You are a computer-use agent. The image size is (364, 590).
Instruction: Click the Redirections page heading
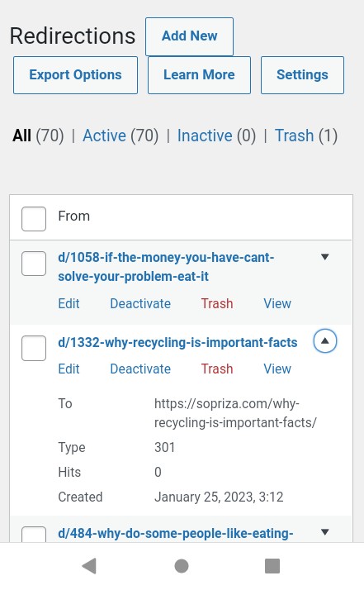tap(72, 36)
